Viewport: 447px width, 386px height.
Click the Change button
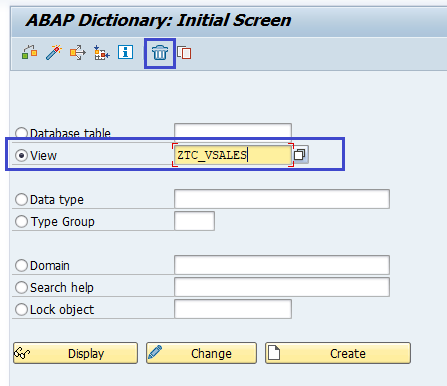(x=201, y=353)
